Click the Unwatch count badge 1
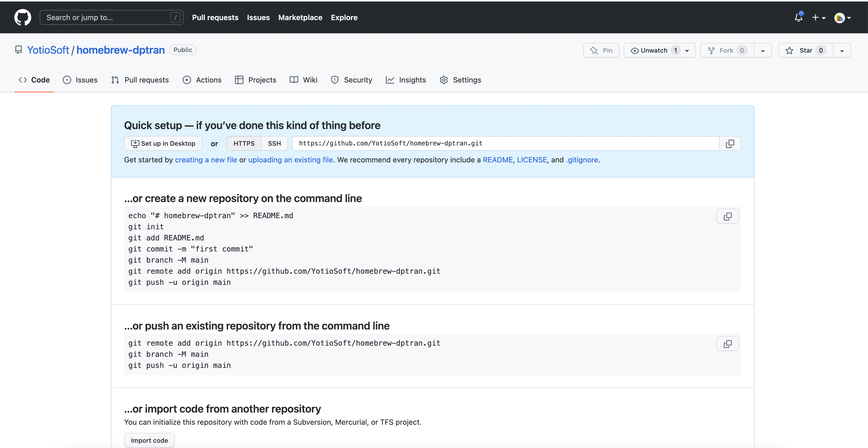Viewport: 868px width, 448px height. click(x=675, y=50)
